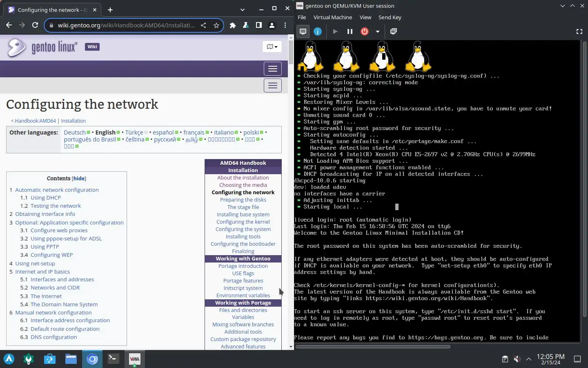Open the tab search dropdown
The width and height of the screenshot is (588, 368).
[243, 10]
